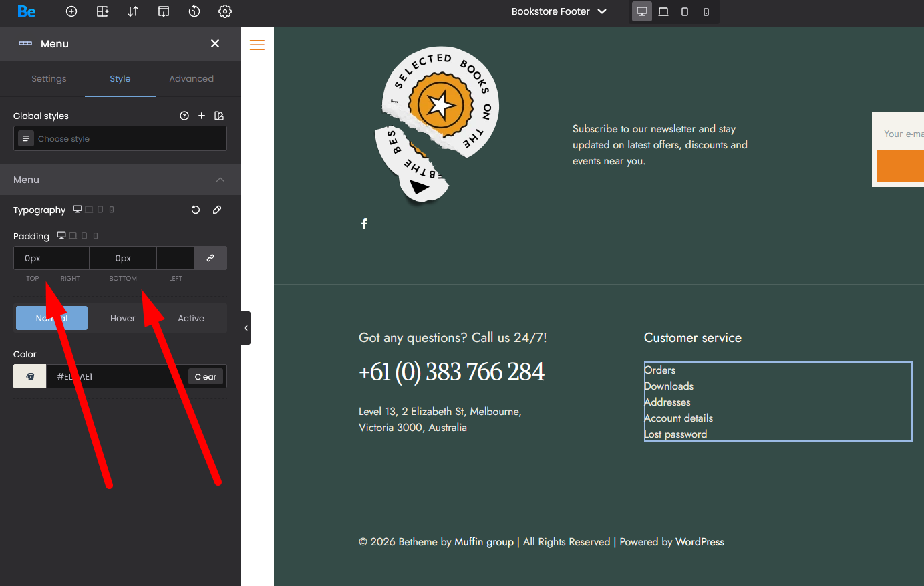Click the Clear color button
The width and height of the screenshot is (924, 586).
(x=205, y=376)
